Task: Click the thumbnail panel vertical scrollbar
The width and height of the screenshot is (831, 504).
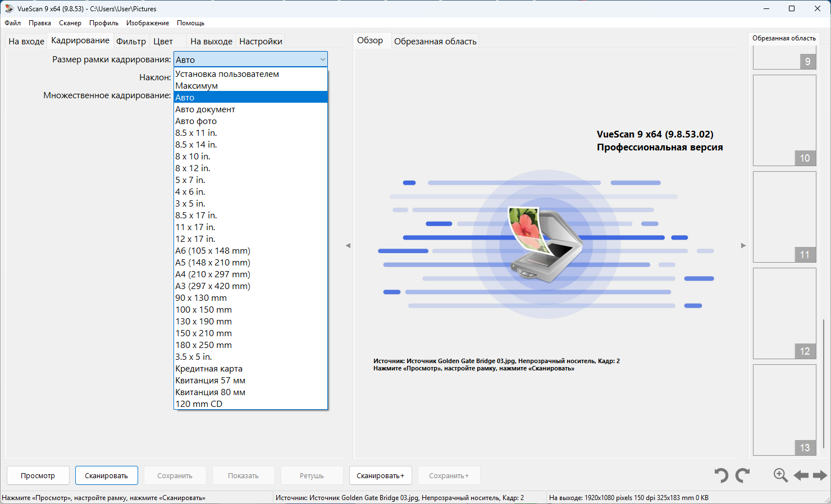Action: pyautogui.click(x=823, y=382)
